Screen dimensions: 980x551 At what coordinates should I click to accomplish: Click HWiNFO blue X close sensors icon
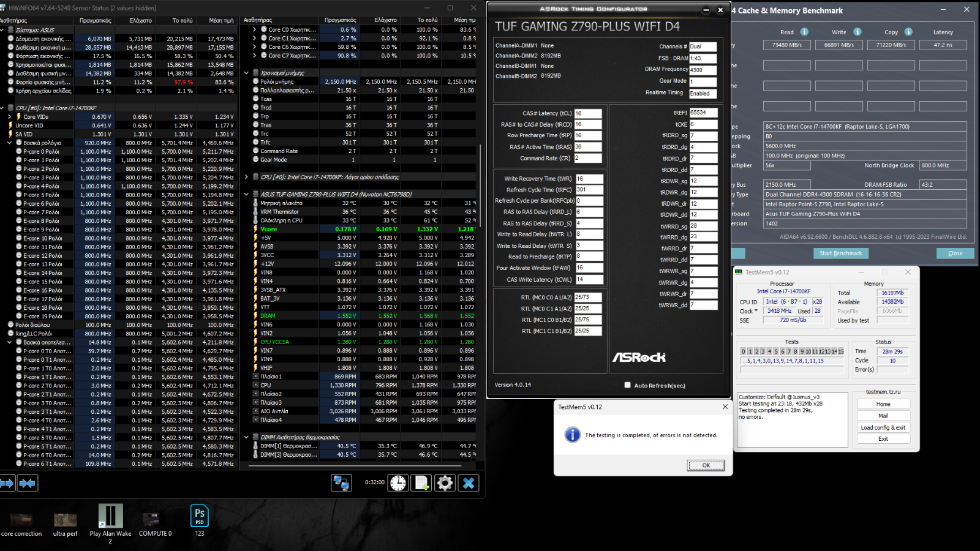coord(469,483)
